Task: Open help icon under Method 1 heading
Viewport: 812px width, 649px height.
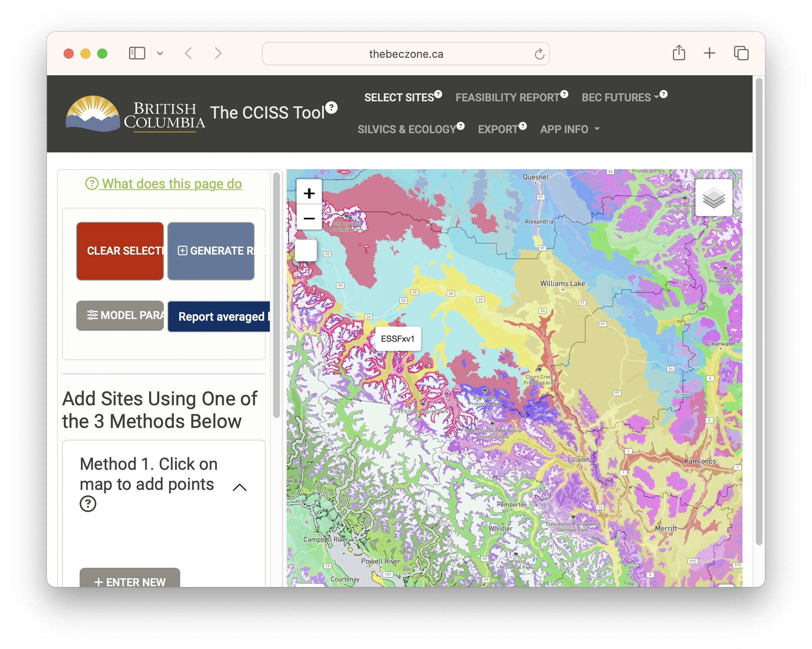Action: 88,504
